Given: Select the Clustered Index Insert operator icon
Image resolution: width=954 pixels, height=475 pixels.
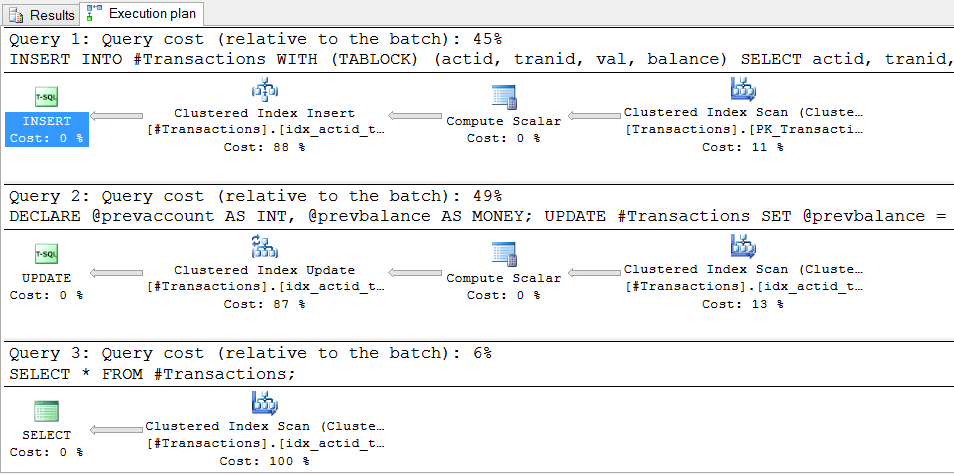Looking at the screenshot, I should click(x=265, y=92).
